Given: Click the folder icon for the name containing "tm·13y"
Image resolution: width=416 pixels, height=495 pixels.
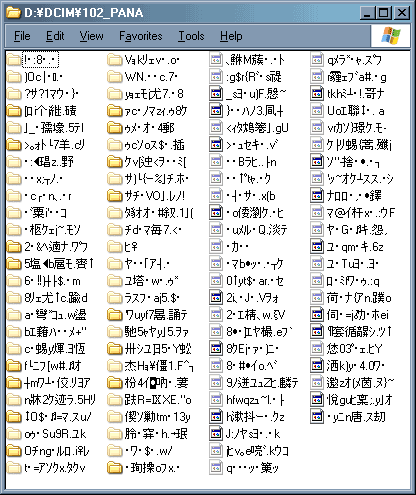Looking at the screenshot, I should click(115, 417).
